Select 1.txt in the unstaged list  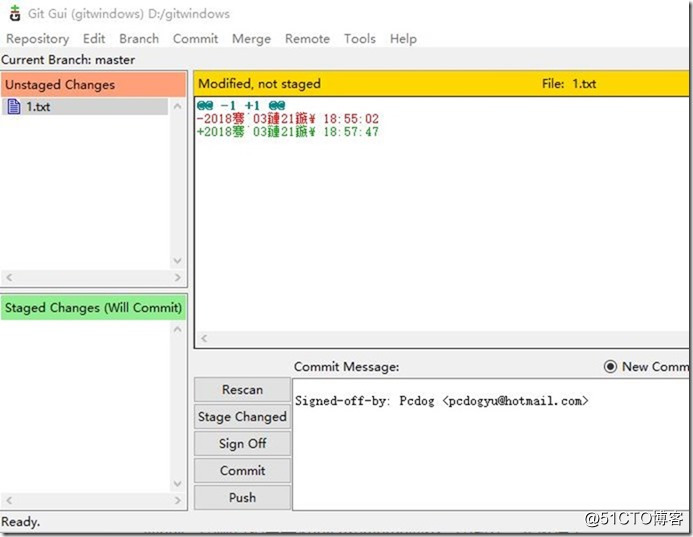click(85, 107)
